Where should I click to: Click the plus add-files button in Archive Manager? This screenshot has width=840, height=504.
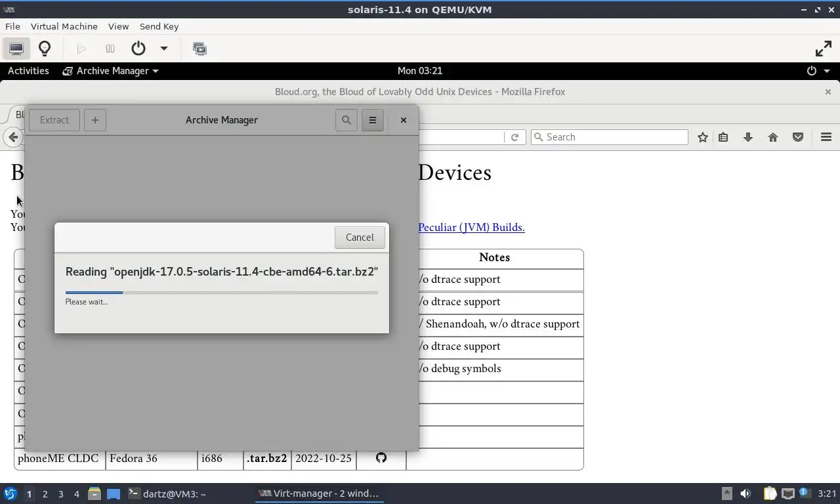point(95,120)
